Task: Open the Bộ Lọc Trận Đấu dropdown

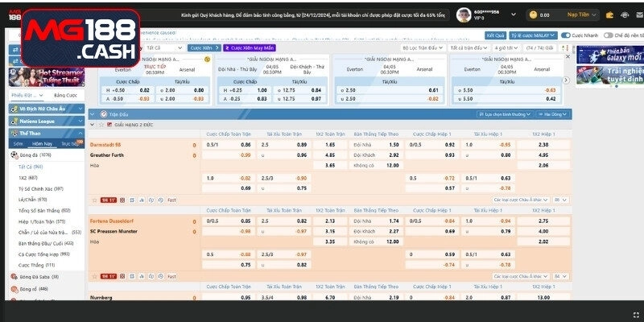Action: coord(423,47)
